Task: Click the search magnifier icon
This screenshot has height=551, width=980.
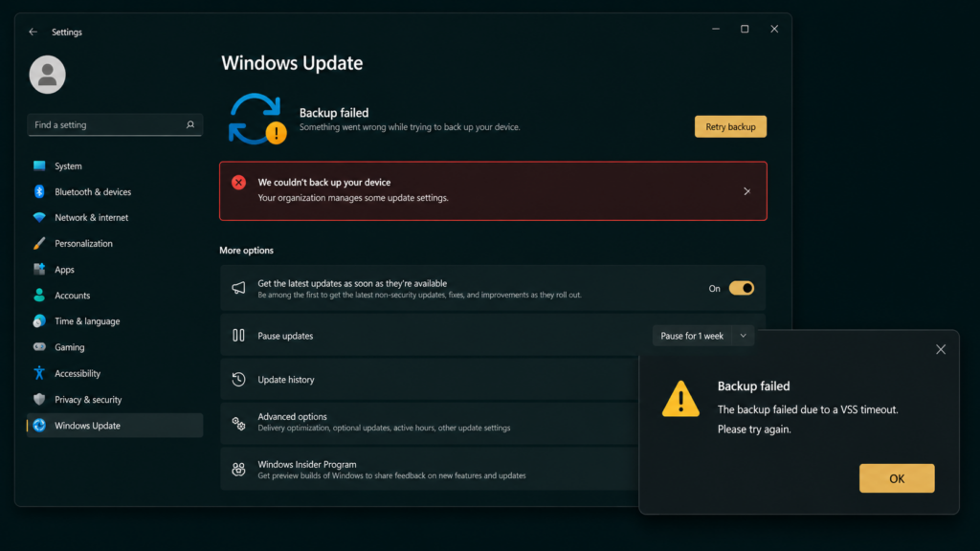Action: coord(190,125)
